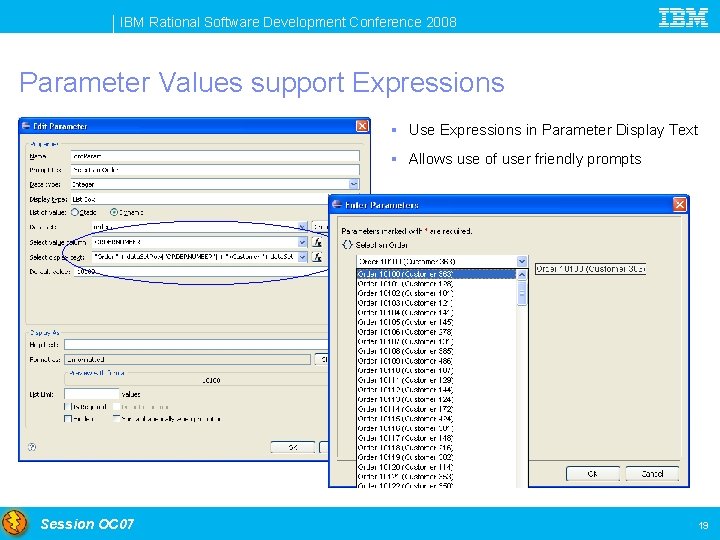
Task: Click the Eclipse icon in Enter Parameters title
Action: [x=337, y=204]
